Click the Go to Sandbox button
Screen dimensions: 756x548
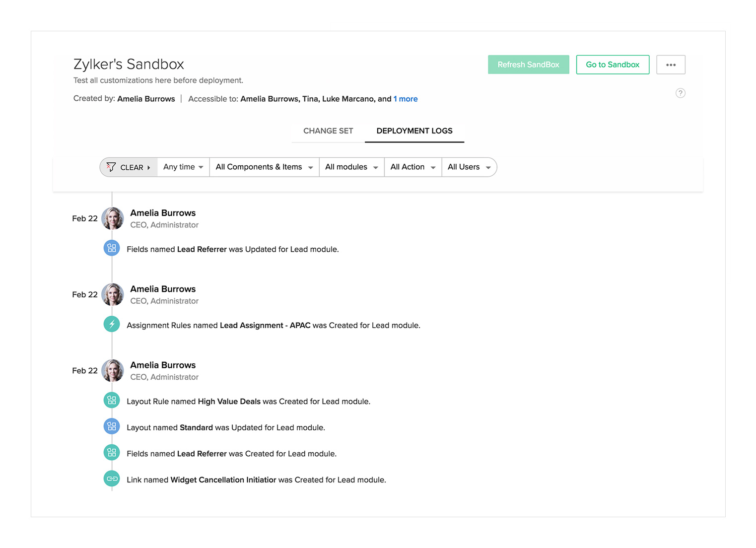[613, 65]
